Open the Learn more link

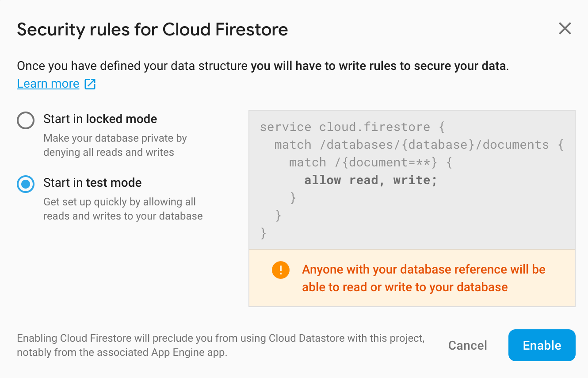[x=48, y=84]
